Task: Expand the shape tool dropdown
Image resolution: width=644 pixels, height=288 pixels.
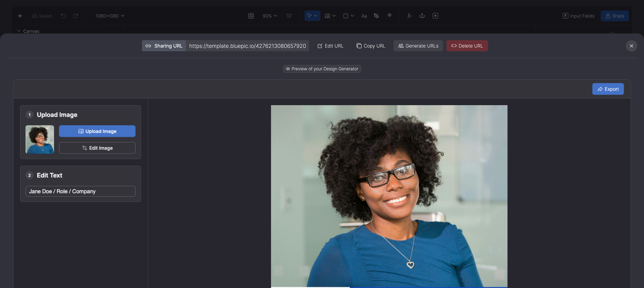Action: (x=352, y=16)
